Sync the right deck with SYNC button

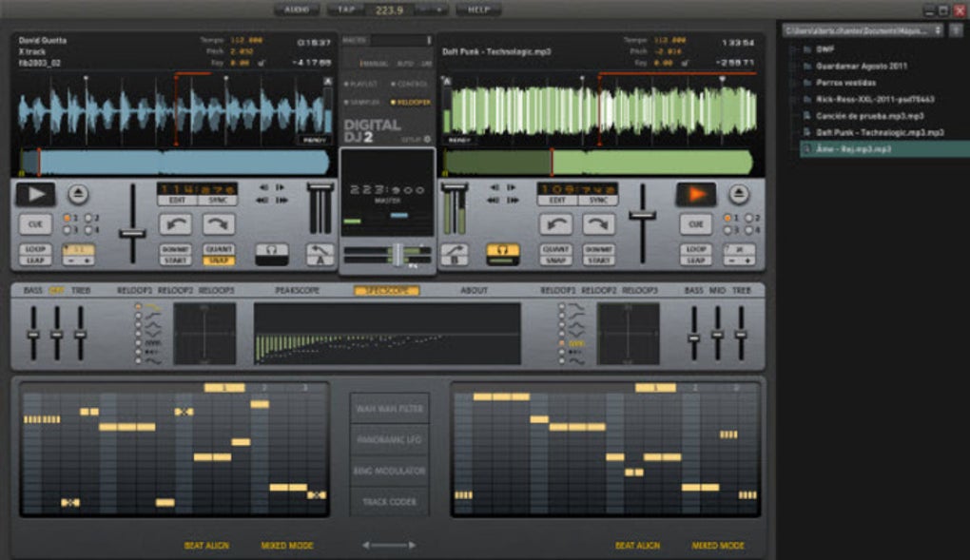click(x=598, y=200)
